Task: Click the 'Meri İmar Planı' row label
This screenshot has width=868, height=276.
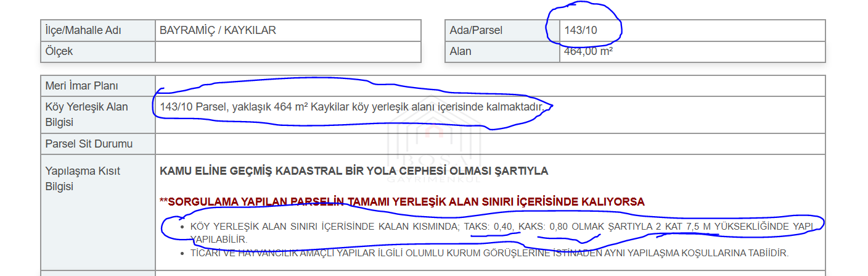Action: coord(81,86)
